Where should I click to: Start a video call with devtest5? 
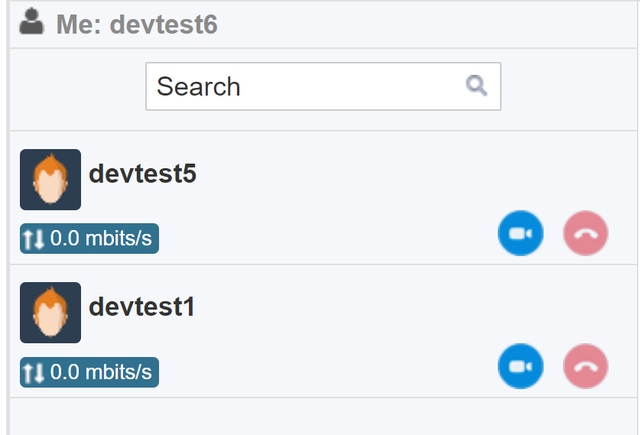(520, 234)
